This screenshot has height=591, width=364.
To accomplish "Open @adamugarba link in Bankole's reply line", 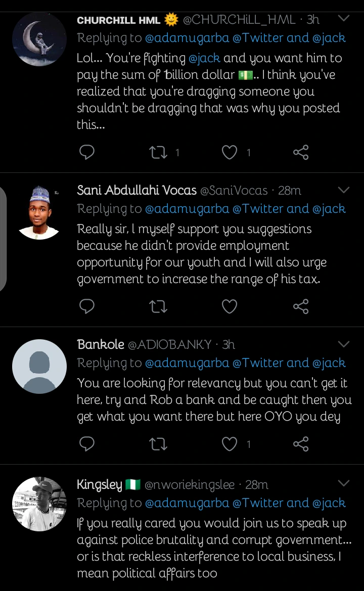I will click(187, 363).
